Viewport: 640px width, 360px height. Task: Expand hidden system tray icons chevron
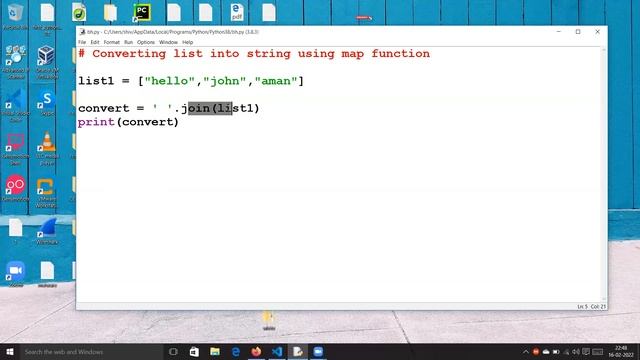[x=526, y=352]
